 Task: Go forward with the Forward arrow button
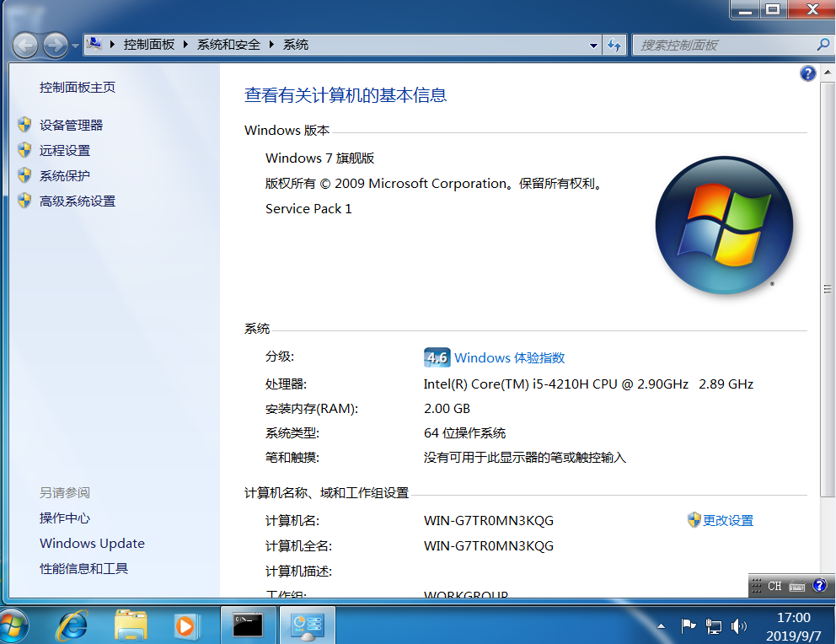[56, 46]
